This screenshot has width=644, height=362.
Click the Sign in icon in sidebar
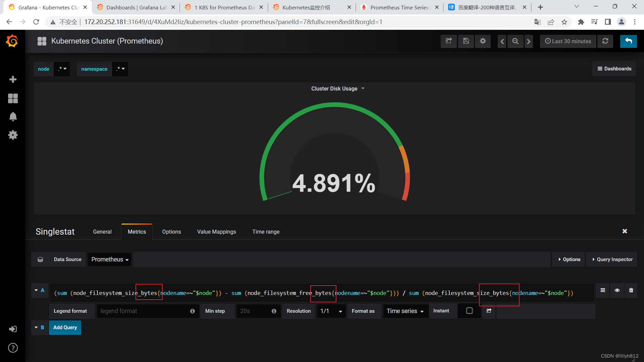coord(13,329)
